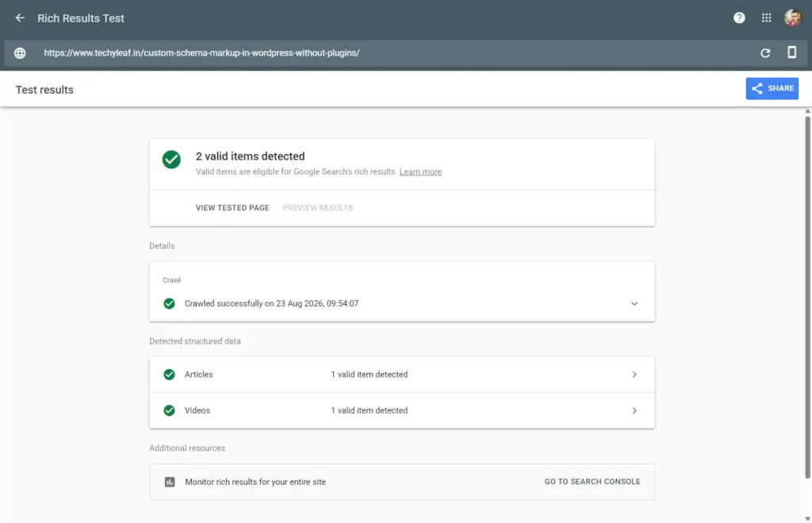Open the Help question mark icon

click(x=739, y=18)
